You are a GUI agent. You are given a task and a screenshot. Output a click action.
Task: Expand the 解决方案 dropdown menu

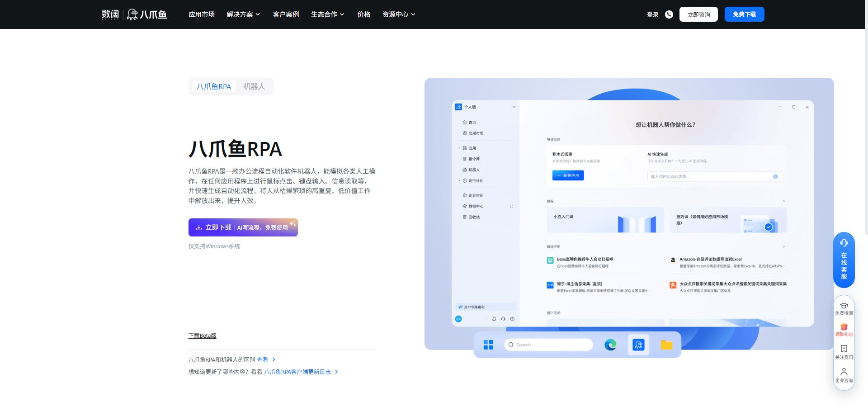243,14
